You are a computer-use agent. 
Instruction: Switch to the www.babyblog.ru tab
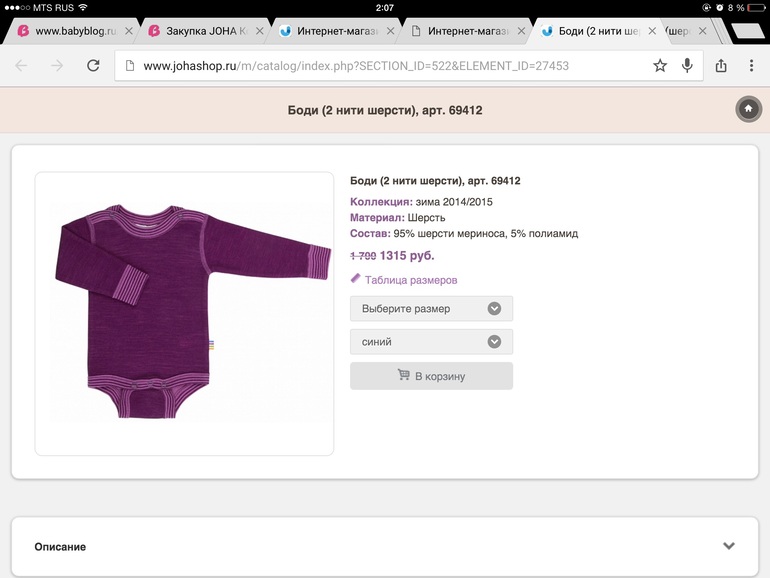pyautogui.click(x=72, y=31)
